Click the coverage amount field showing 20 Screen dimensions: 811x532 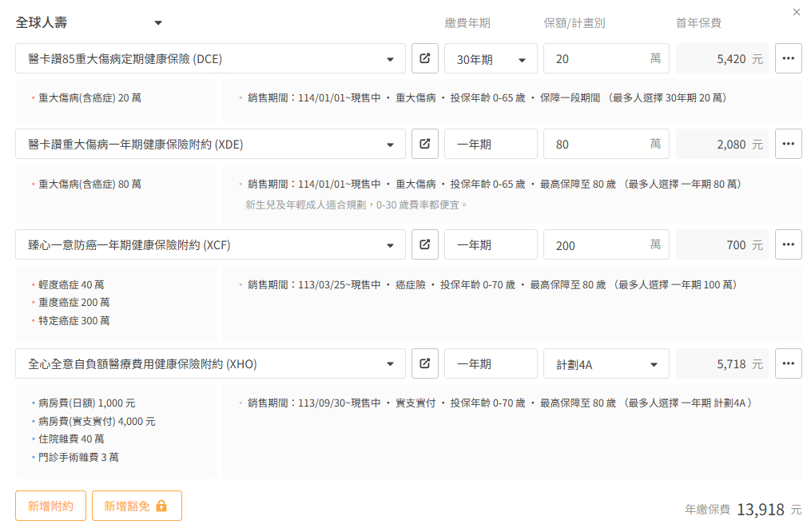pos(595,59)
